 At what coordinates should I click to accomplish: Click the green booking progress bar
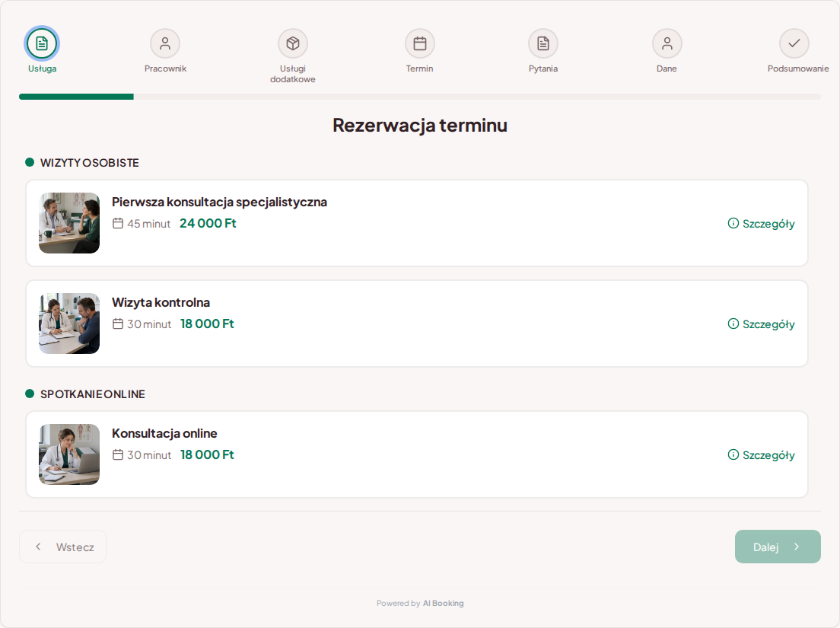pos(76,97)
